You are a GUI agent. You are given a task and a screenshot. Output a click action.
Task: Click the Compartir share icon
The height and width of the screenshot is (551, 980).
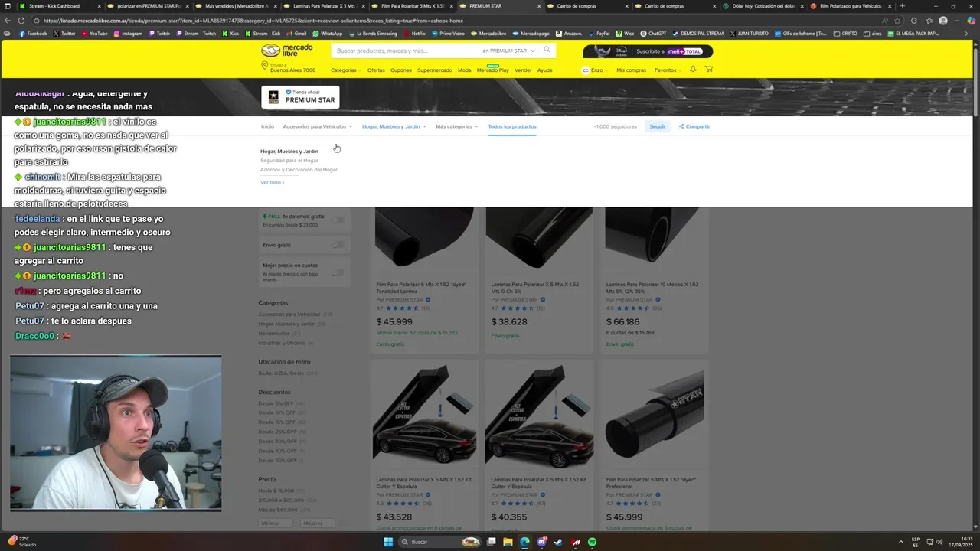click(681, 126)
